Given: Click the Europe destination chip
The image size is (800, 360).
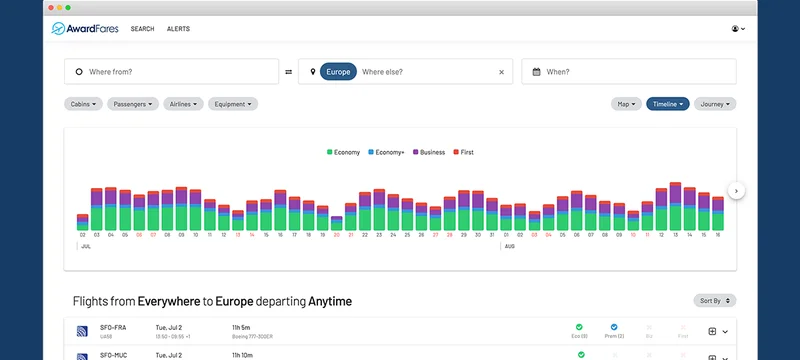Looking at the screenshot, I should pos(338,72).
